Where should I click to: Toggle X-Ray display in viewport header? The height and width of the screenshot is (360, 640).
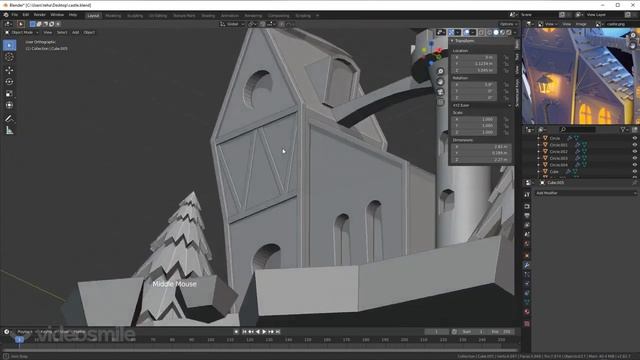point(481,32)
